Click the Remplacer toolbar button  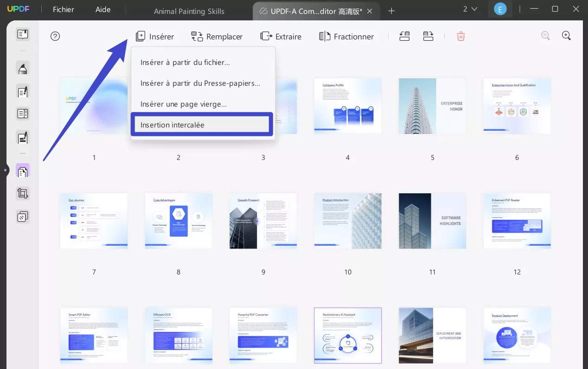click(x=217, y=36)
